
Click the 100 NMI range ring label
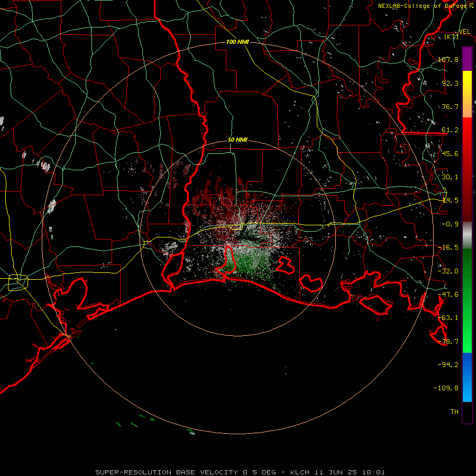pos(237,42)
